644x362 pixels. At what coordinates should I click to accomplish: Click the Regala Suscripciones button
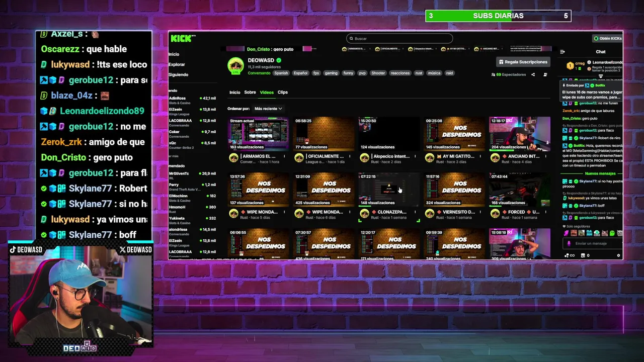click(x=523, y=62)
